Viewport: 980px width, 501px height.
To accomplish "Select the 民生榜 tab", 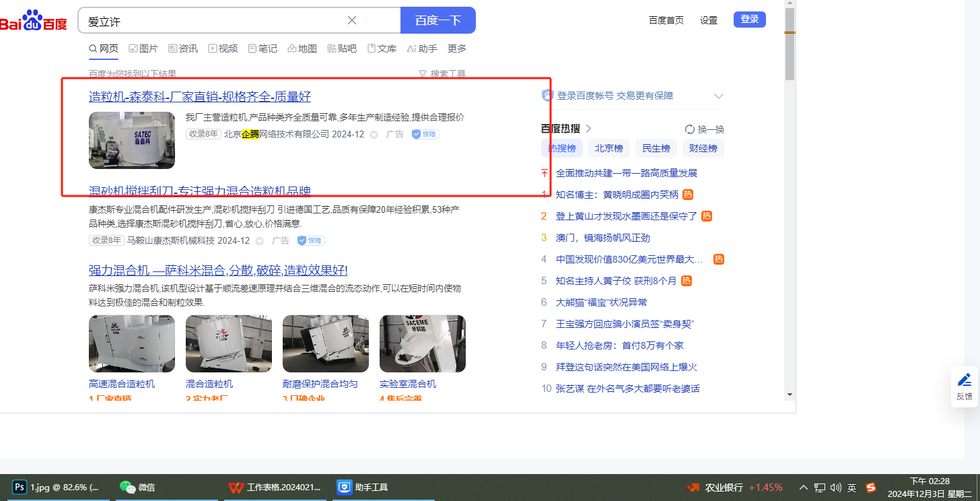I will pos(656,148).
